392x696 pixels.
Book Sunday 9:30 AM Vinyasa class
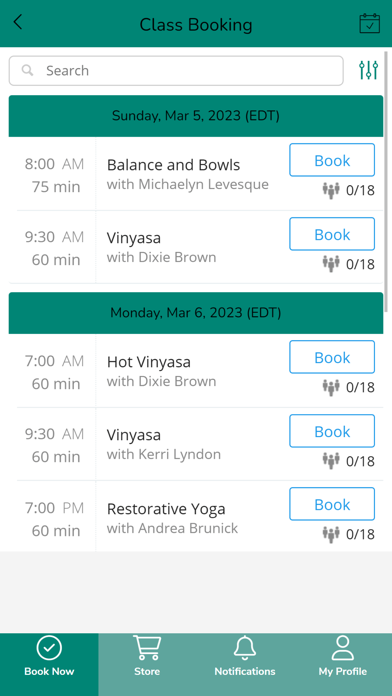(332, 234)
